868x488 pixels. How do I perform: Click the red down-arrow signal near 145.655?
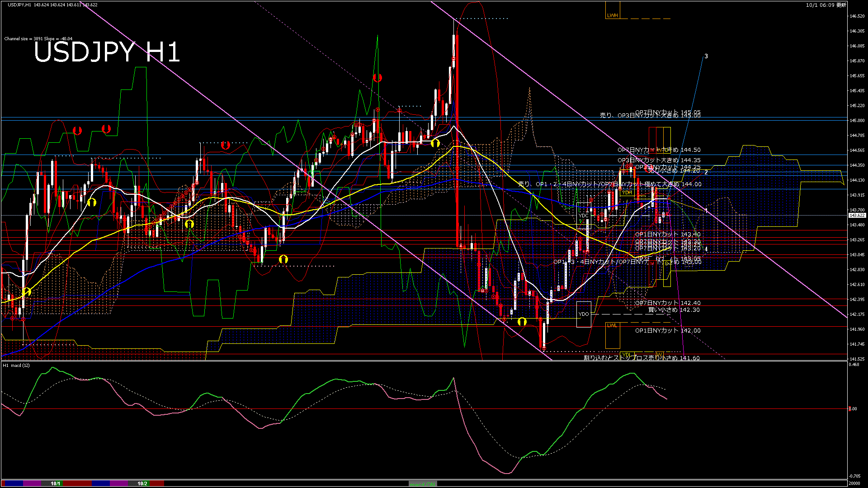[x=377, y=78]
